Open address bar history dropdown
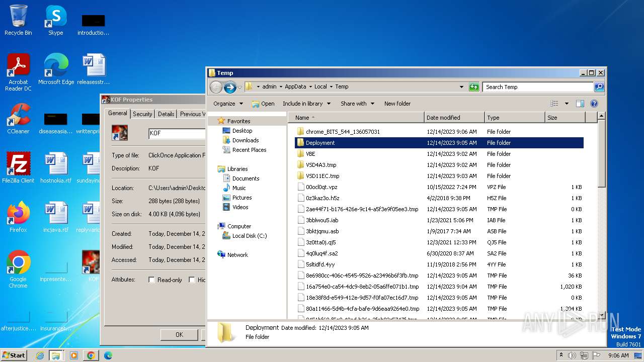644x362 pixels. 461,87
